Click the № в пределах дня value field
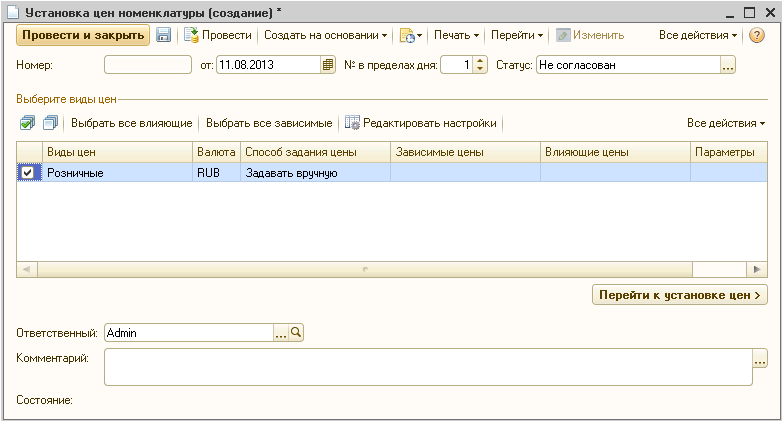 point(457,65)
